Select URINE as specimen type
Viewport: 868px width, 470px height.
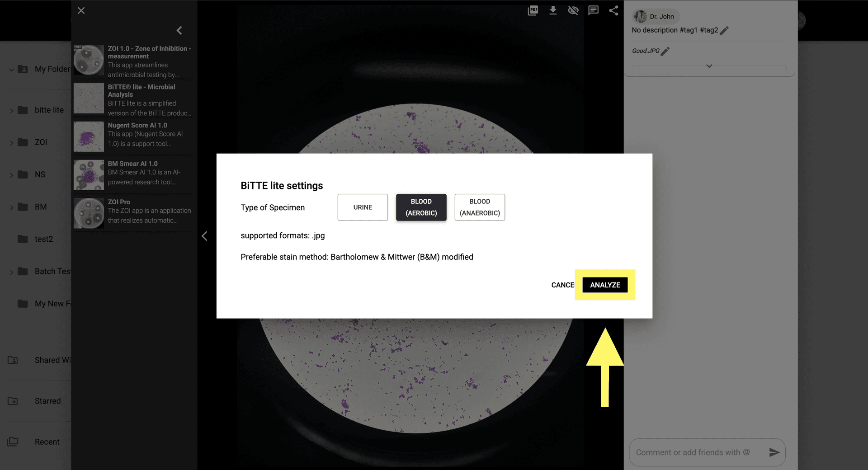362,207
